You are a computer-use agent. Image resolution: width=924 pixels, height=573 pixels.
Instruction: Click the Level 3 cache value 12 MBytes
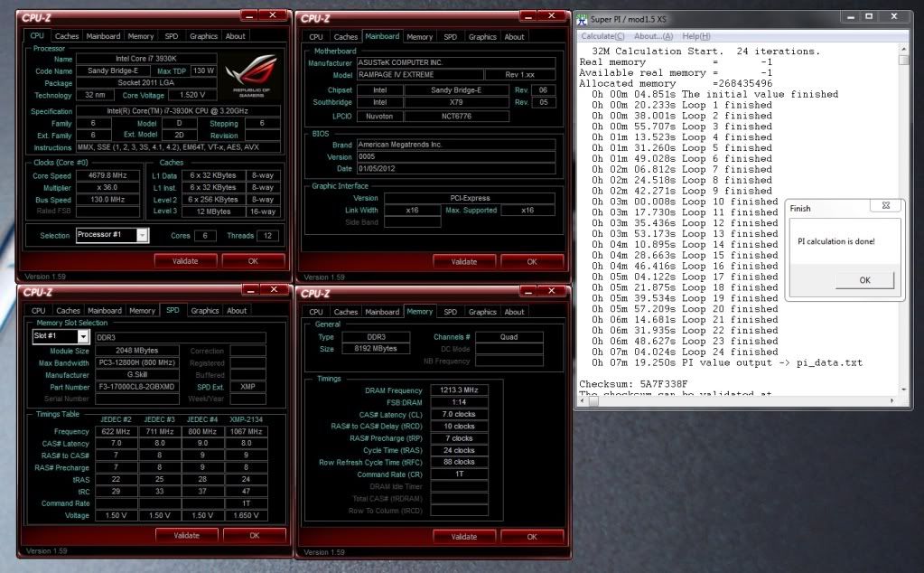(x=213, y=211)
